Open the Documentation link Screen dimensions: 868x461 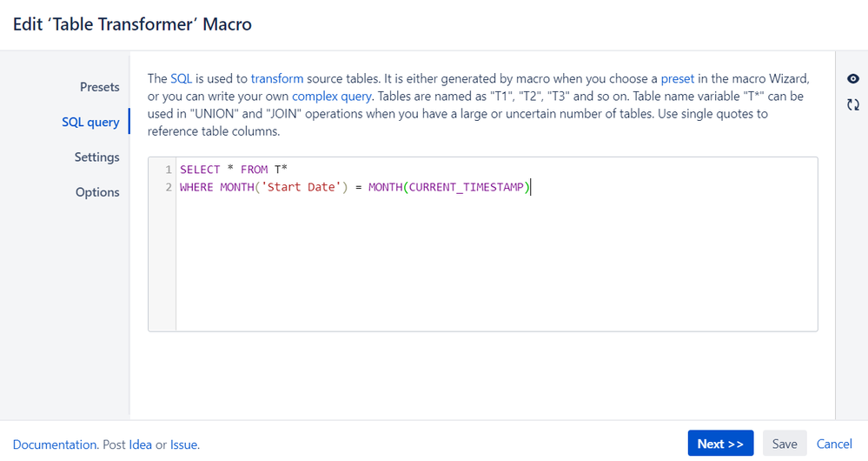(x=55, y=444)
